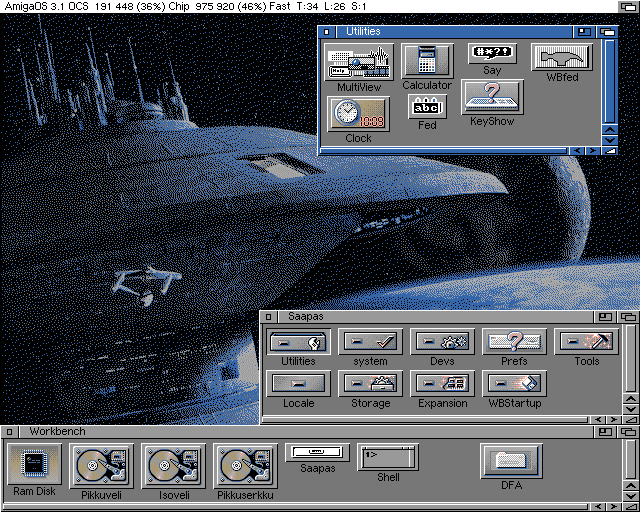Click the Workbench window horizontal scrollbar
This screenshot has width=640, height=512.
pyautogui.click(x=296, y=507)
